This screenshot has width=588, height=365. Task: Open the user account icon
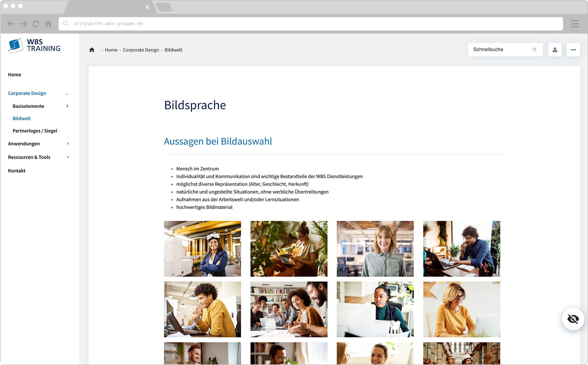point(555,50)
